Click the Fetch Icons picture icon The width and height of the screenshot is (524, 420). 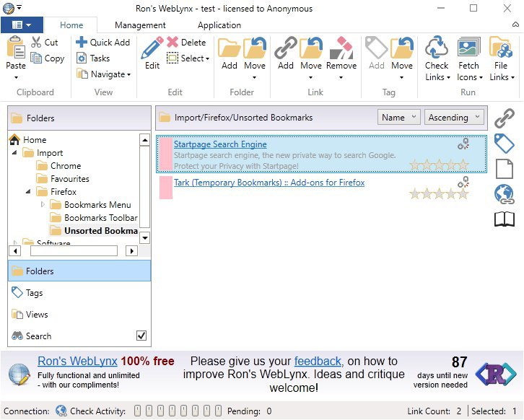click(468, 47)
